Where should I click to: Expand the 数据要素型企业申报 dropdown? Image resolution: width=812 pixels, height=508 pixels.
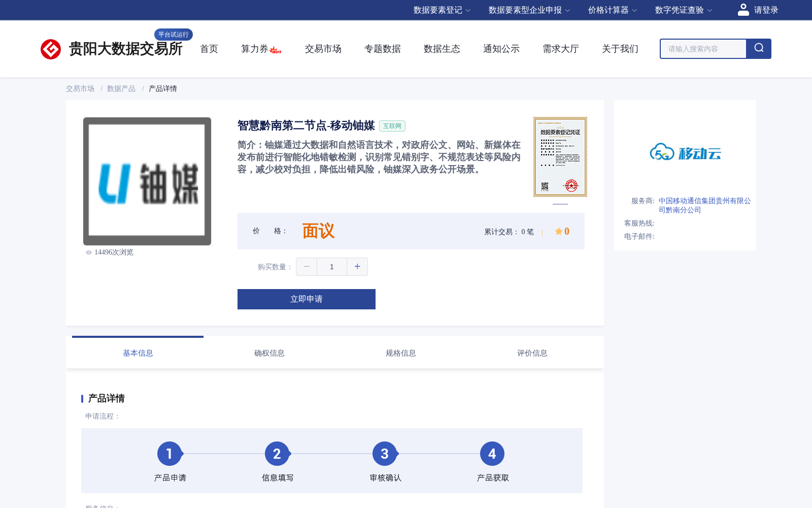pos(529,10)
